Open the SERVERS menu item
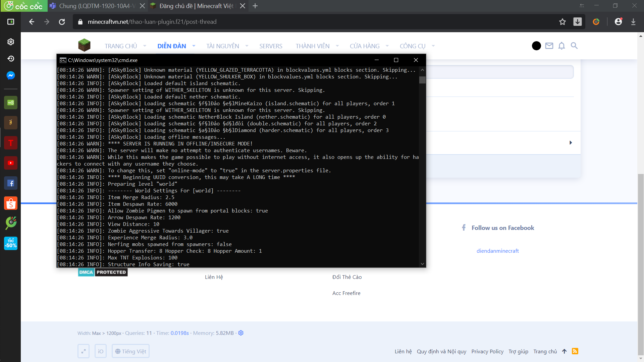Image resolution: width=644 pixels, height=362 pixels. pyautogui.click(x=271, y=46)
